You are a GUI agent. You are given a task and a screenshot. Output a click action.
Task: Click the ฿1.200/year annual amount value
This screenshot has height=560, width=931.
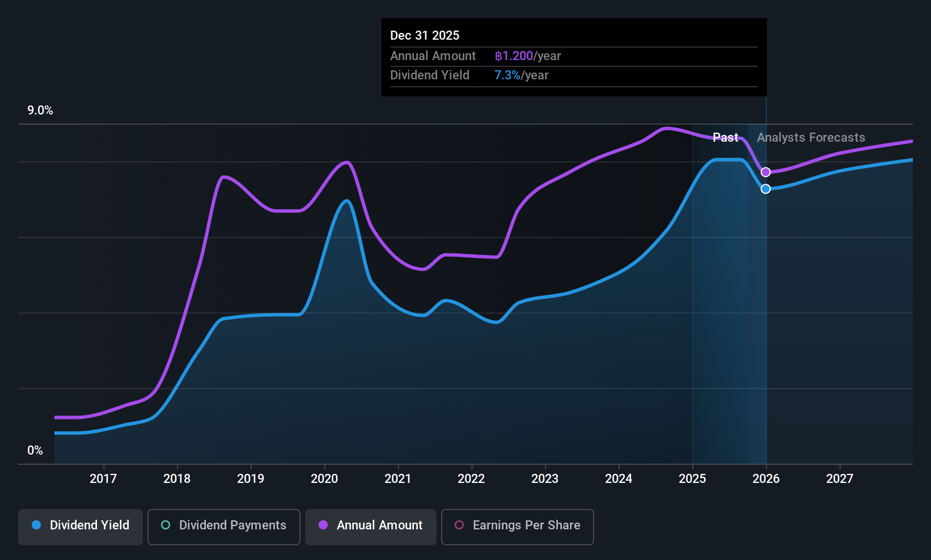click(x=528, y=56)
